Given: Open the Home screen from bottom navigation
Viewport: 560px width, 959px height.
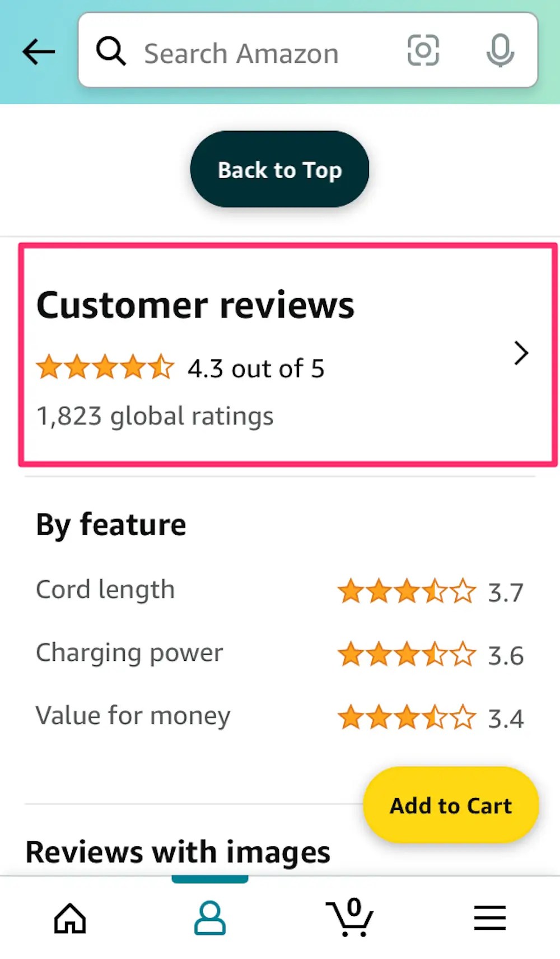Looking at the screenshot, I should pyautogui.click(x=69, y=918).
